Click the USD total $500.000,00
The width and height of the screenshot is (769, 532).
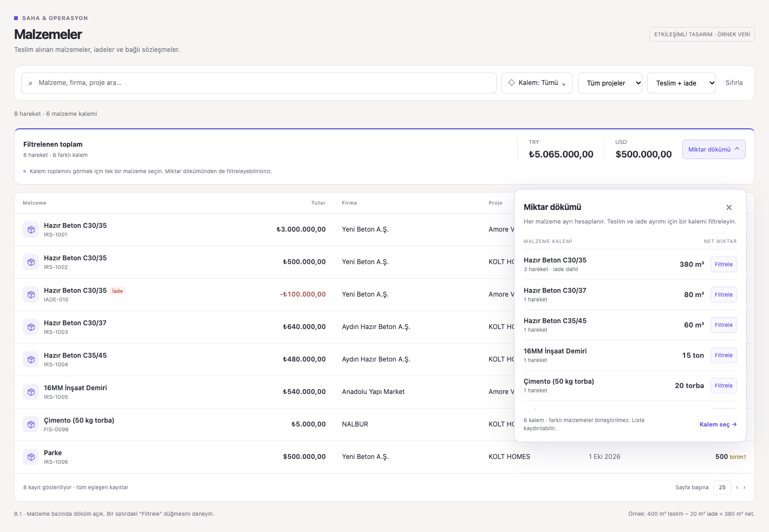(x=643, y=154)
